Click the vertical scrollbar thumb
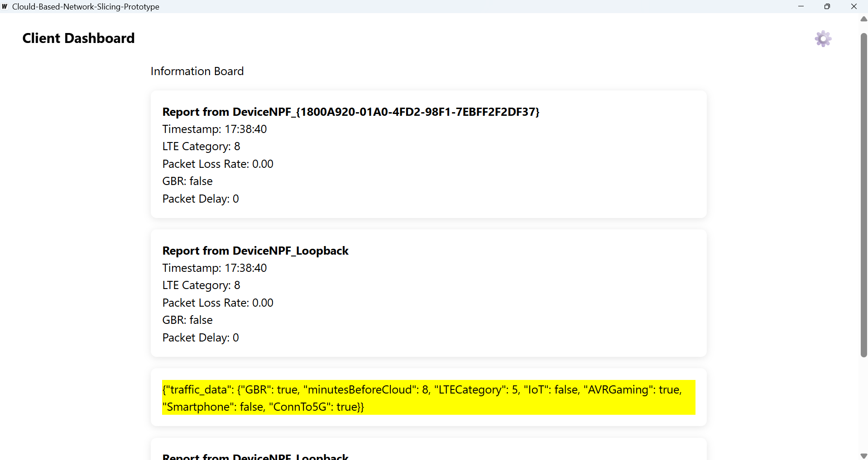868x460 pixels. coord(863,195)
